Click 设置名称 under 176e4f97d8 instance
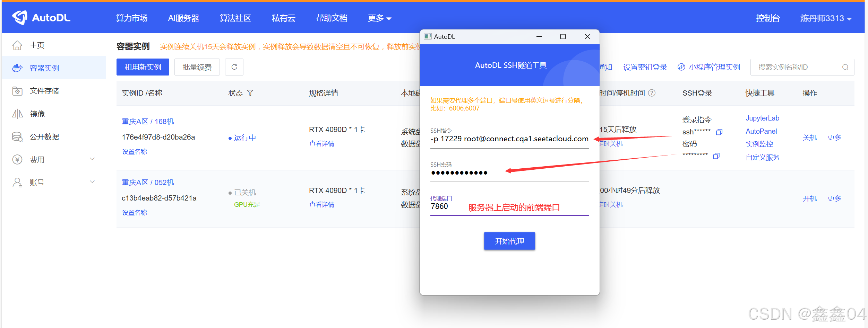 pyautogui.click(x=135, y=152)
